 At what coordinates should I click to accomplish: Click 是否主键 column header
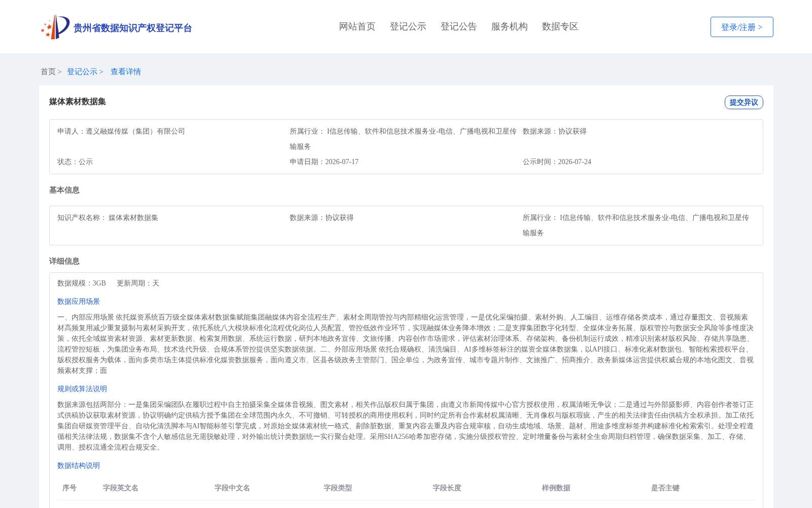coord(665,488)
